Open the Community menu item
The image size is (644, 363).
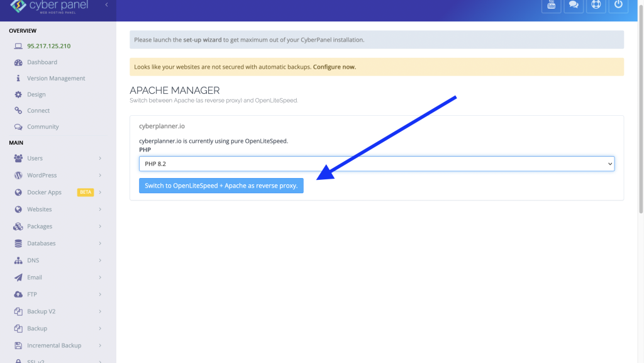[43, 127]
